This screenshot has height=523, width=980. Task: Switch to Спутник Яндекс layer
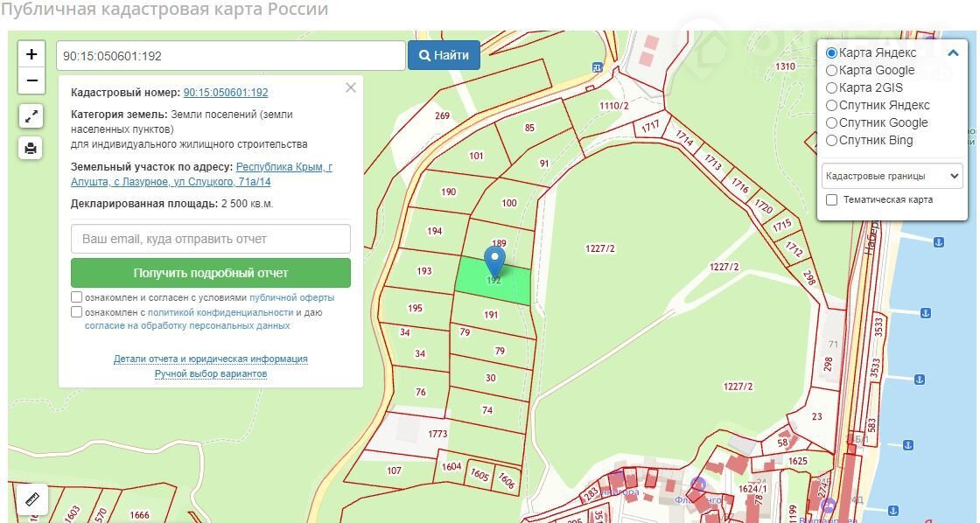[832, 106]
